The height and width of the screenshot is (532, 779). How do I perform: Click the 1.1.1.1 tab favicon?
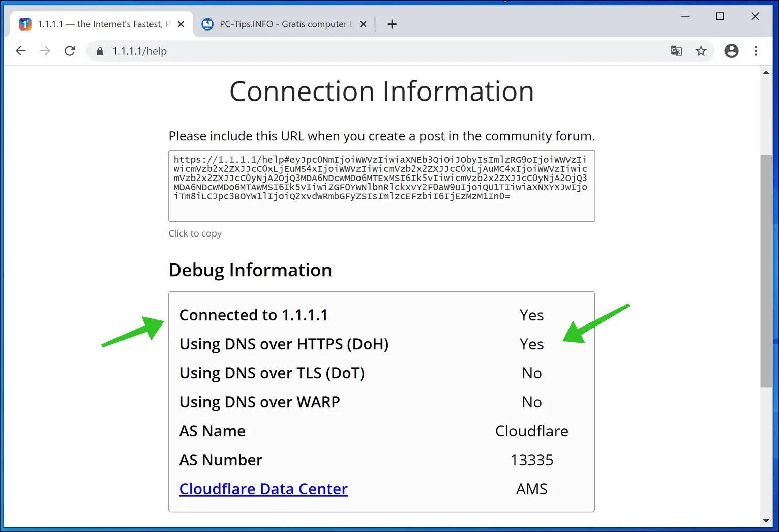(x=25, y=24)
